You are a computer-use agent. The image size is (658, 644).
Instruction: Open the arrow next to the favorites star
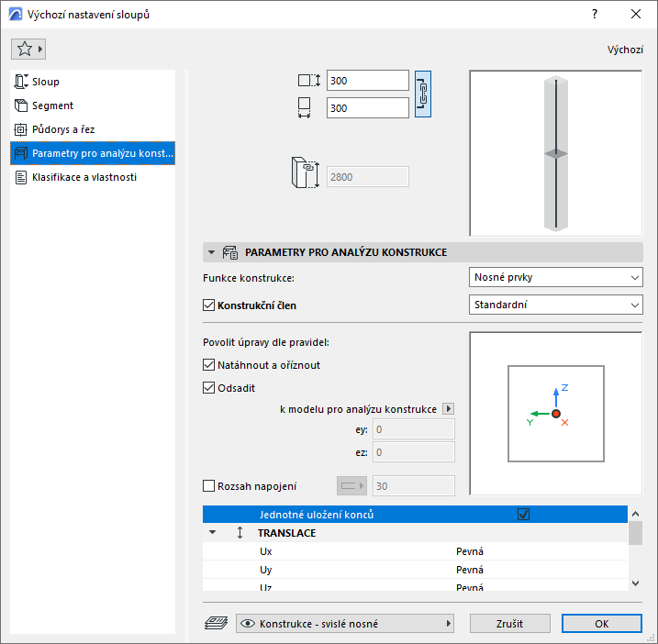(x=40, y=50)
